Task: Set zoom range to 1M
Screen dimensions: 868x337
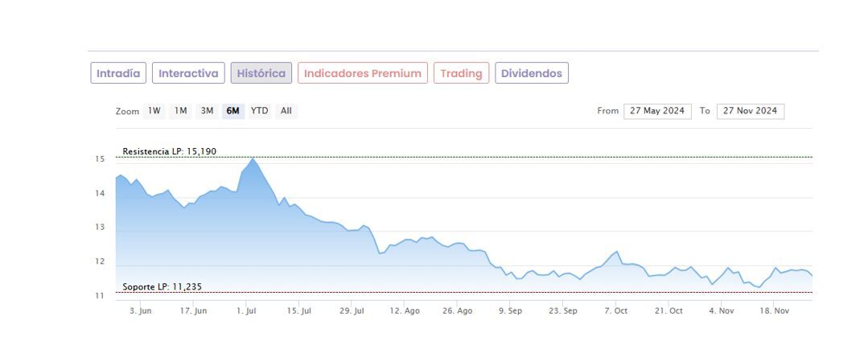Action: pos(181,111)
